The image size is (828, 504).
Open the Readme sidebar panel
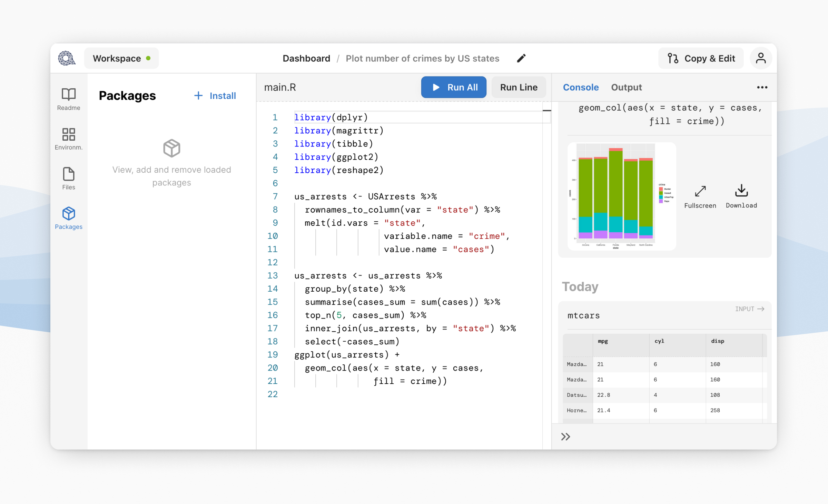[69, 99]
